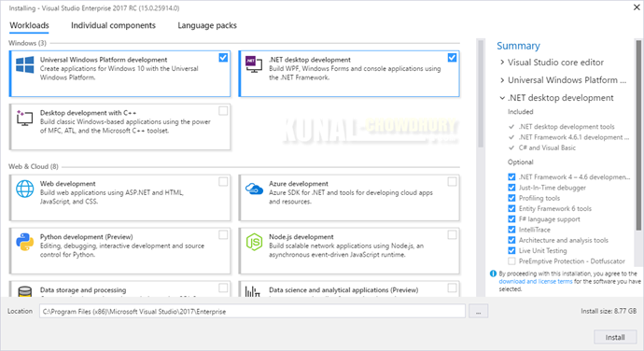Uncheck .NET desktop development workload
Screen dimensions: 644x351
point(452,58)
